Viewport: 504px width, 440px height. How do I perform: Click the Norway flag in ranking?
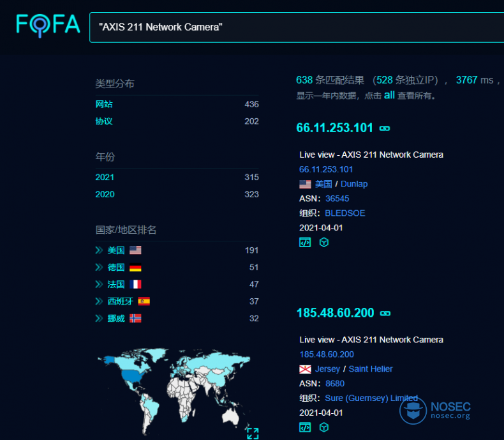(x=135, y=319)
